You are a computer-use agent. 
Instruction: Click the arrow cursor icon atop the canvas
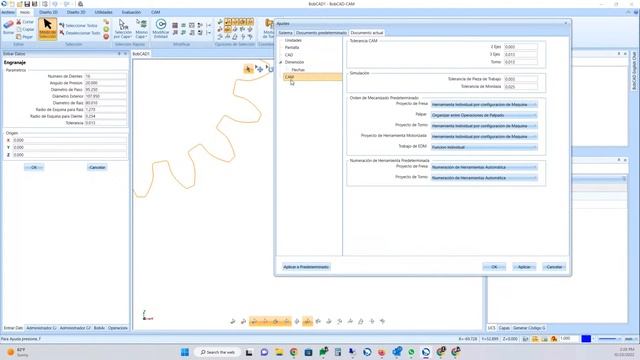(x=248, y=69)
